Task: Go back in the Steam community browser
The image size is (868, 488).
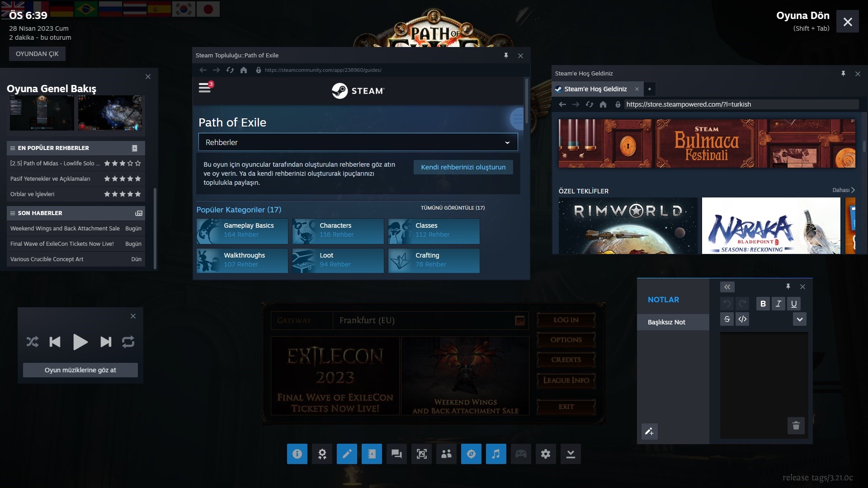Action: (x=203, y=70)
